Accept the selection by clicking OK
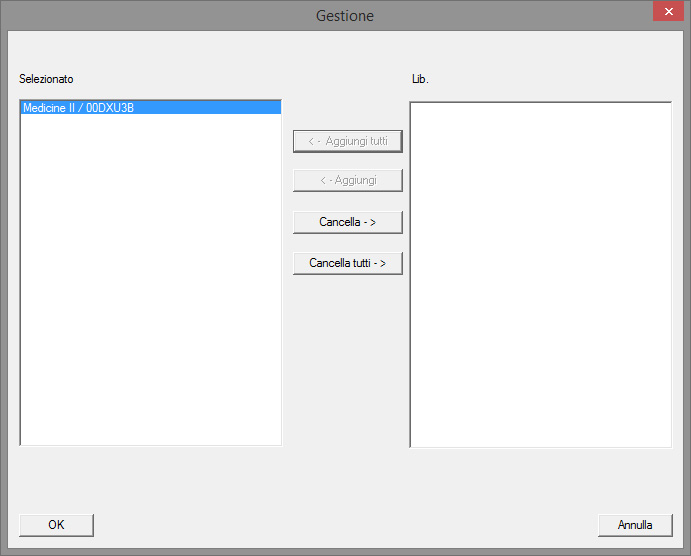This screenshot has width=691, height=556. (56, 525)
